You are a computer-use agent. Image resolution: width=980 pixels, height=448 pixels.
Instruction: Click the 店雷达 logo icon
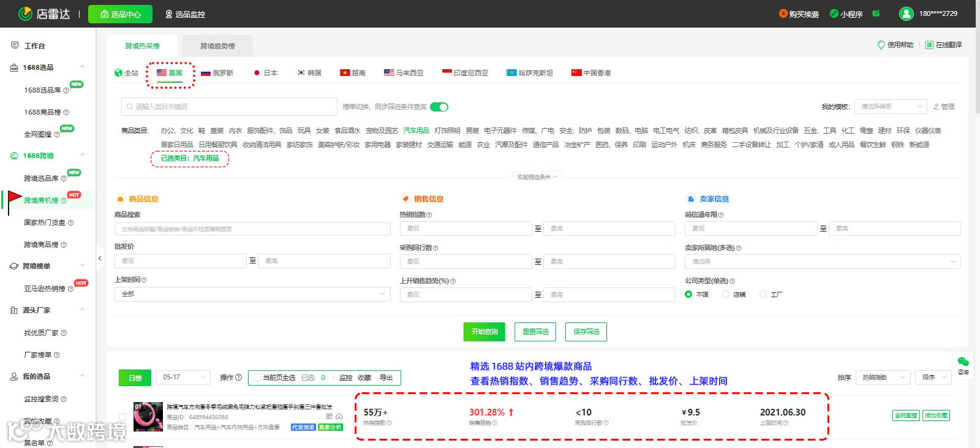coord(25,13)
